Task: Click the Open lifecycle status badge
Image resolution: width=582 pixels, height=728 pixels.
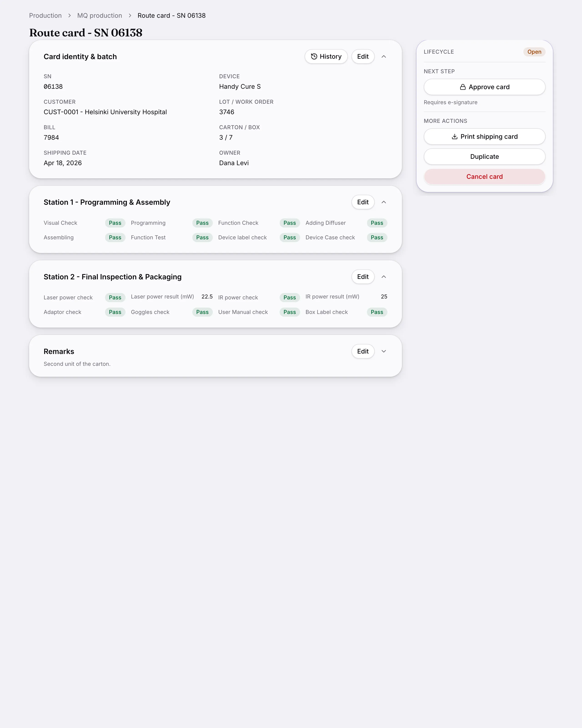Action: pos(534,52)
